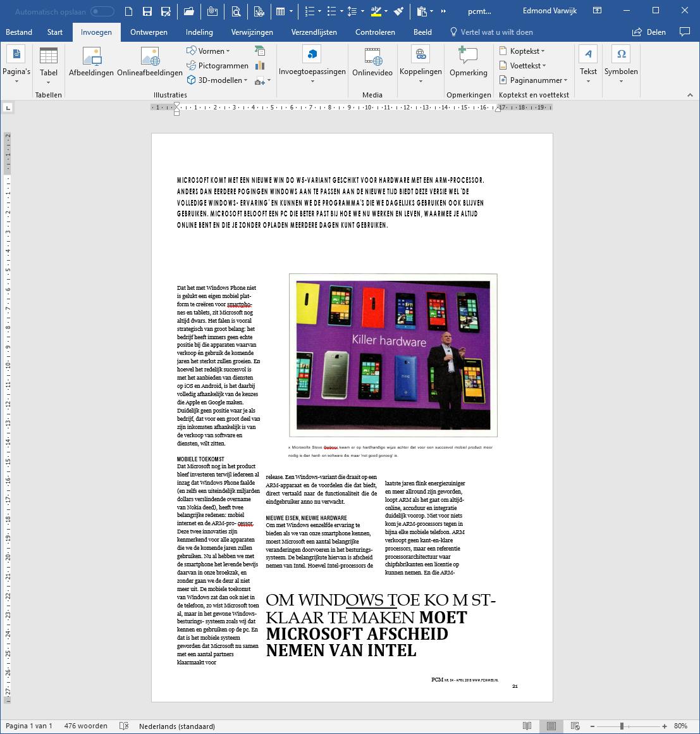This screenshot has width=700, height=734.
Task: Switch to read mode view in status bar
Action: [x=527, y=726]
